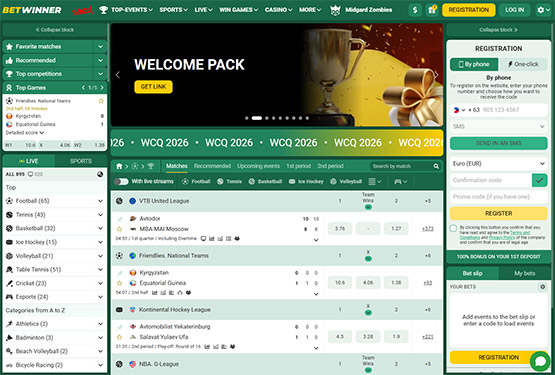Image resolution: width=555 pixels, height=375 pixels.
Task: Open the live chat bubble
Action: 540,361
